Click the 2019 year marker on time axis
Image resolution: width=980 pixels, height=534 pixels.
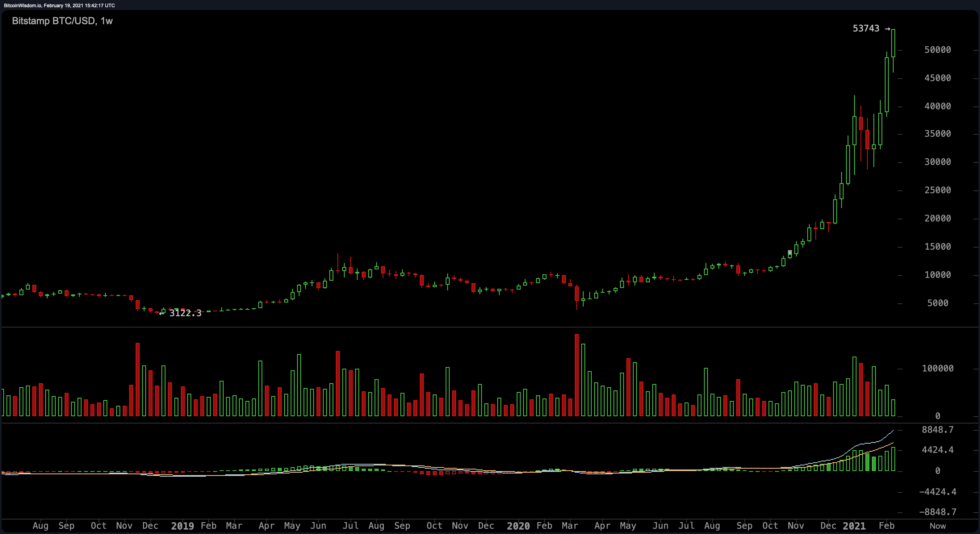point(182,526)
